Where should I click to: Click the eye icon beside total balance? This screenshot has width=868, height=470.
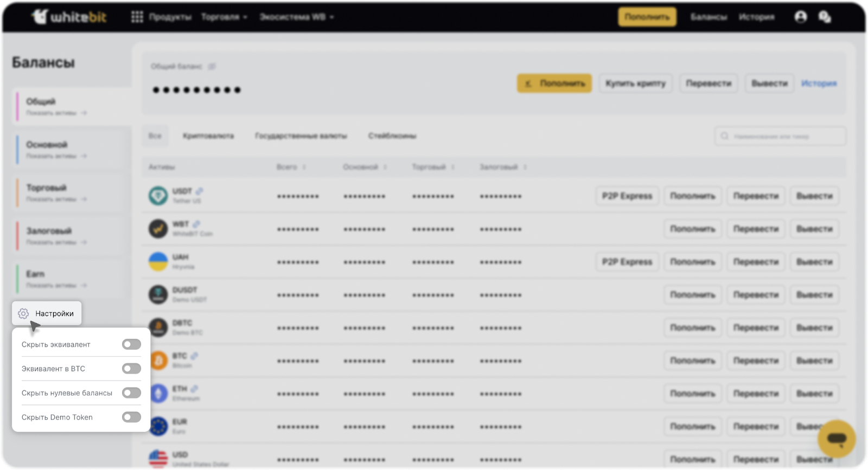click(212, 66)
